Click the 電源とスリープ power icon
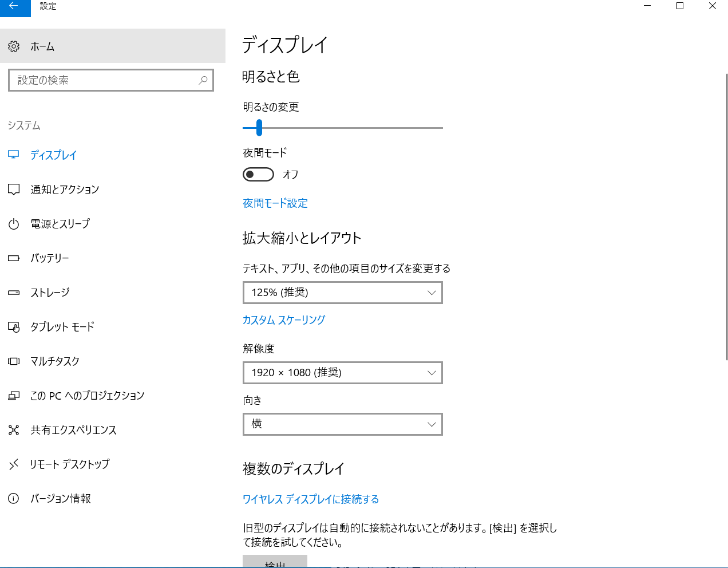Screen dimensions: 728x568 14,224
